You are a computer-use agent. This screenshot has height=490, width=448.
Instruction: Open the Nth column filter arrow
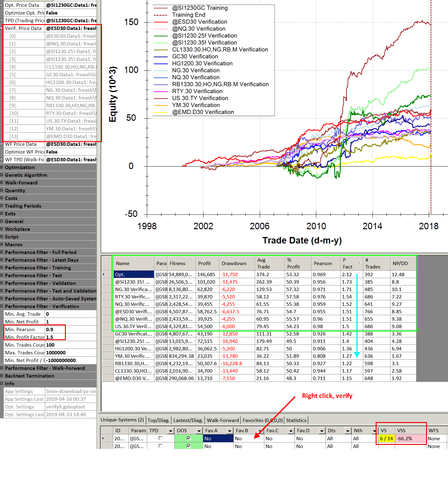click(x=374, y=431)
